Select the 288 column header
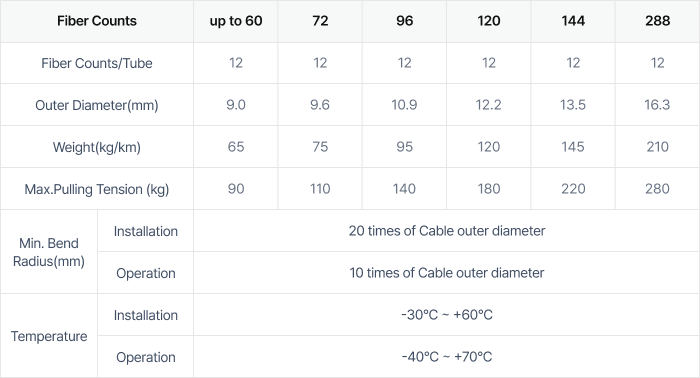The image size is (700, 378). 657,21
